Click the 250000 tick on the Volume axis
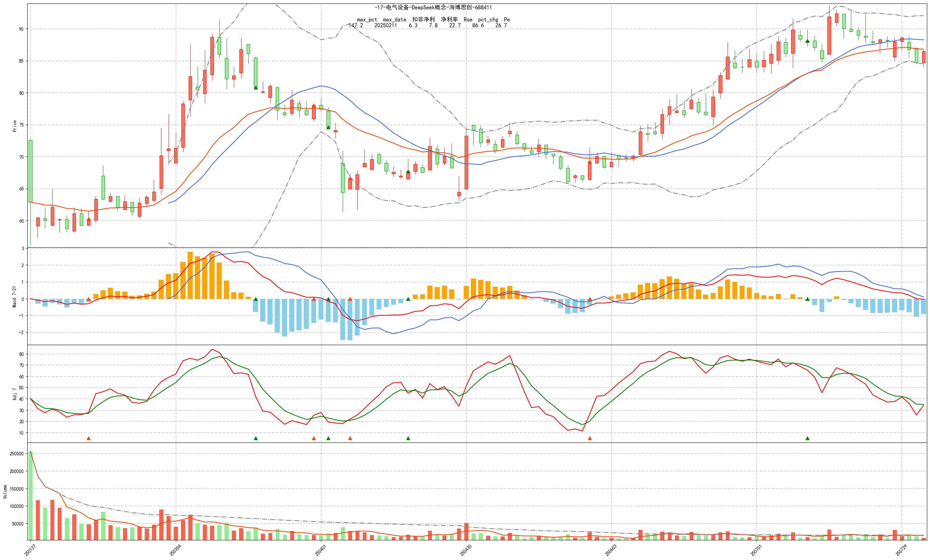Screen dimensions: 930x560 click(17, 454)
